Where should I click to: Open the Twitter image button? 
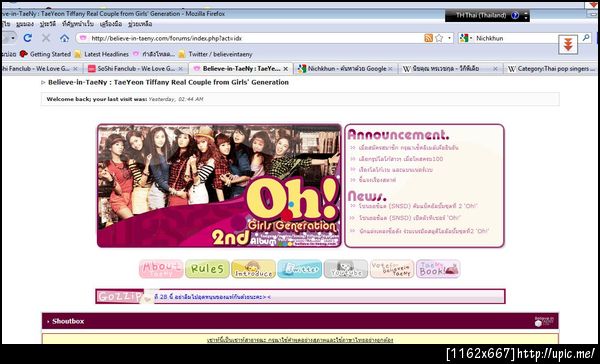point(300,269)
